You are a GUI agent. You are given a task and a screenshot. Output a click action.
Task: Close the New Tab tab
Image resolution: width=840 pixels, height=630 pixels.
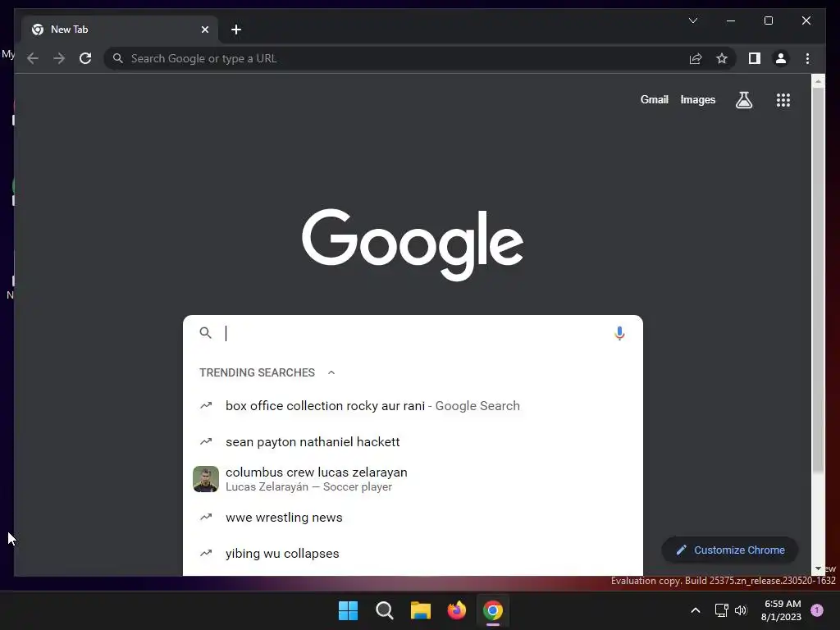[204, 30]
